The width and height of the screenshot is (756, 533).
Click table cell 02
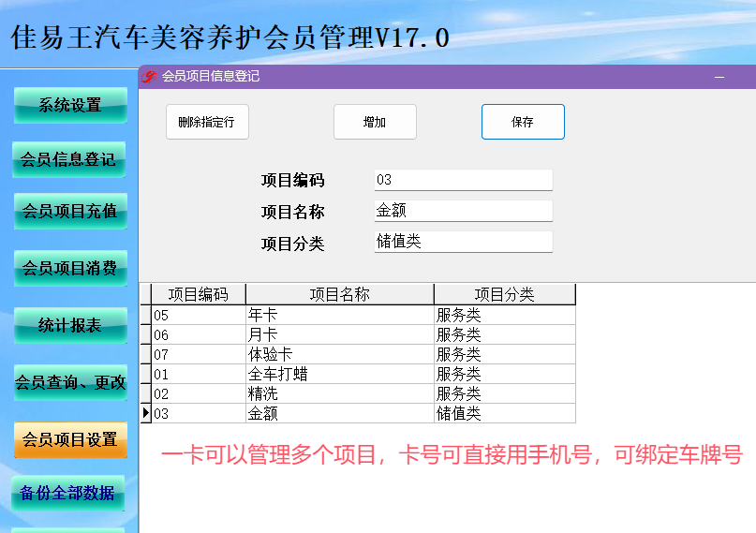[199, 393]
